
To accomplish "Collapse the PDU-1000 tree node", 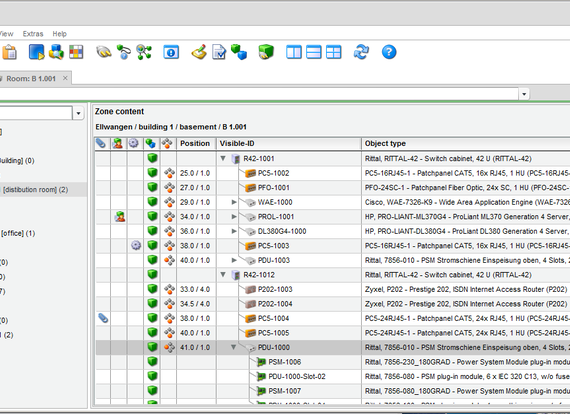I will [x=234, y=347].
